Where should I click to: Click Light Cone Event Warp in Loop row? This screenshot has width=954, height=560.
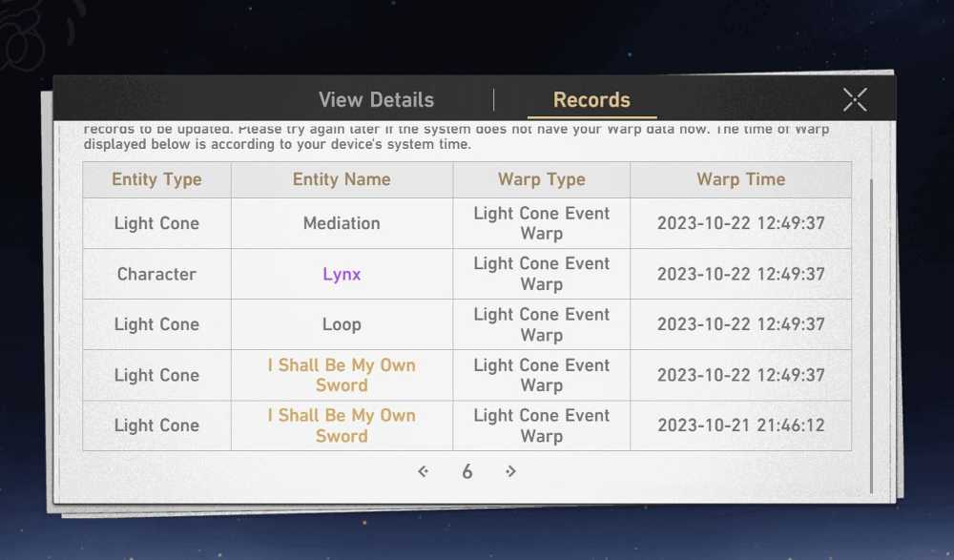click(x=542, y=324)
